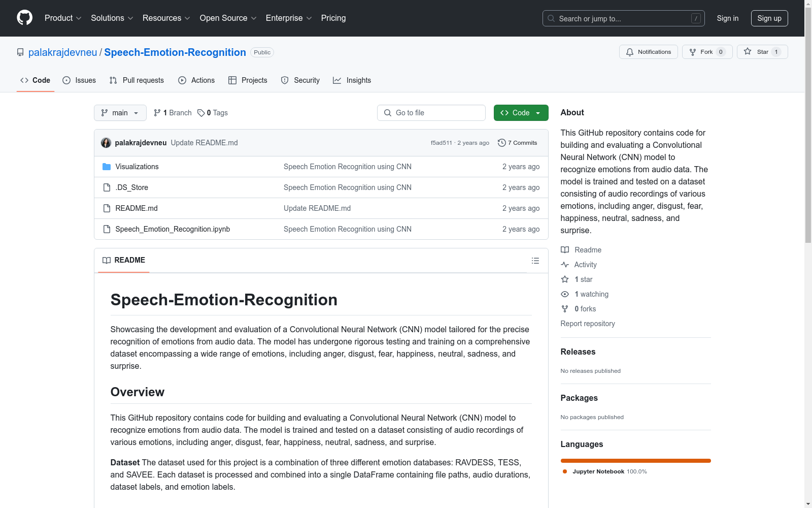View the 7 Commits history
Image resolution: width=812 pixels, height=508 pixels.
(518, 143)
